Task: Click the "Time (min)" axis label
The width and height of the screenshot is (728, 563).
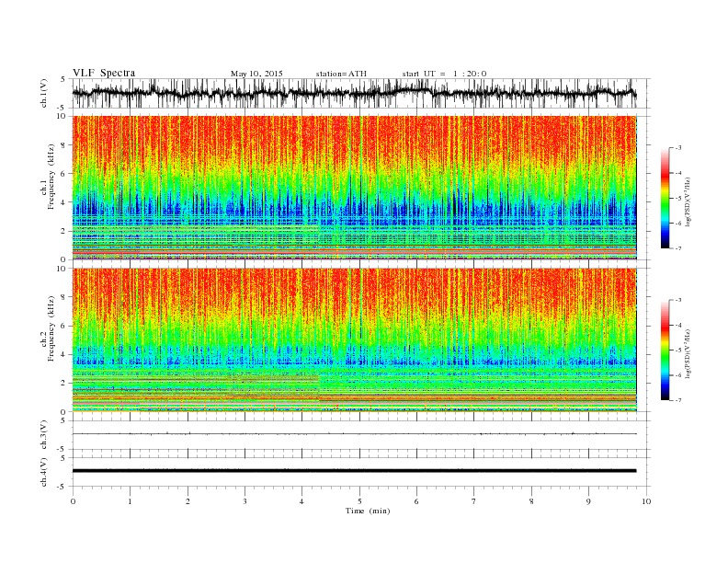Action: (x=368, y=511)
